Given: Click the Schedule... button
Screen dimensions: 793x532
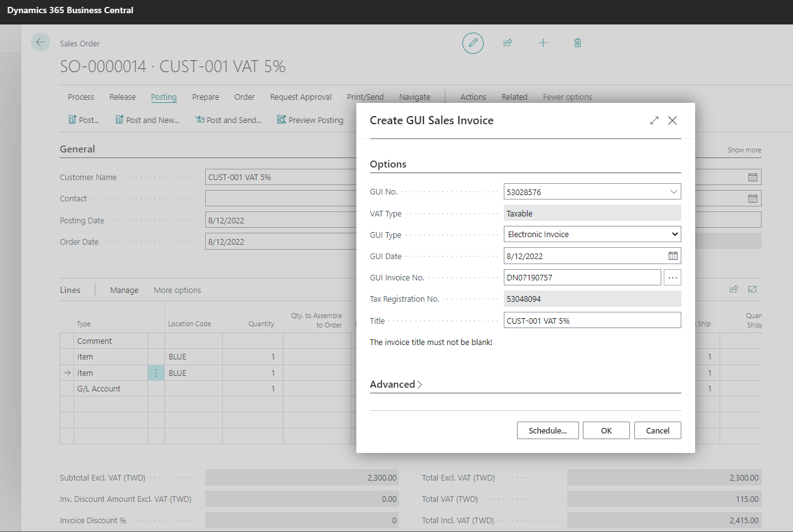Looking at the screenshot, I should (548, 430).
